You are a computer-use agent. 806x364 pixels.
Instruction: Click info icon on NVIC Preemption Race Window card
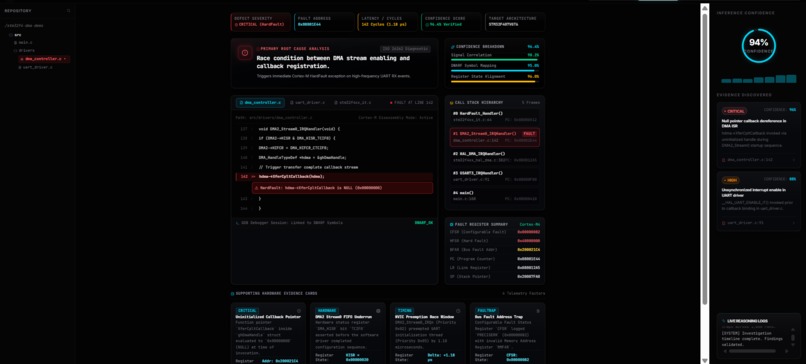pyautogui.click(x=458, y=311)
